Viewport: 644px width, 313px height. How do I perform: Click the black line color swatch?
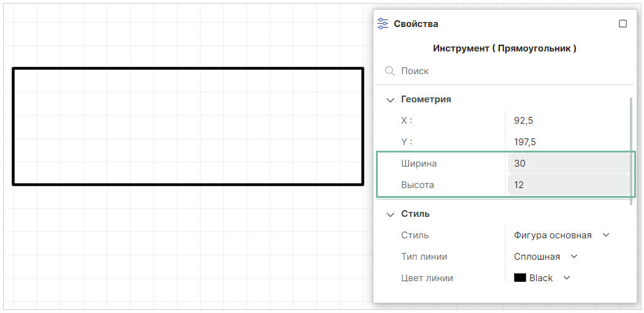click(x=520, y=278)
